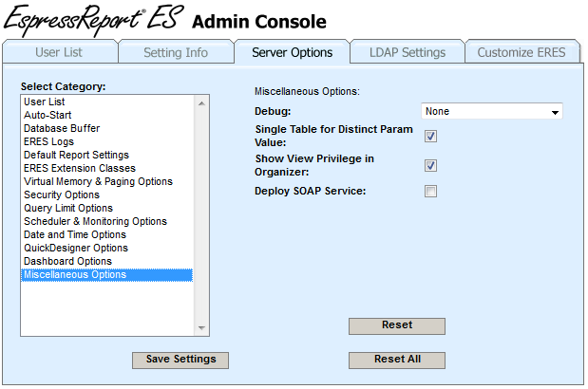Select User List in the category list
The width and height of the screenshot is (588, 389).
click(107, 102)
